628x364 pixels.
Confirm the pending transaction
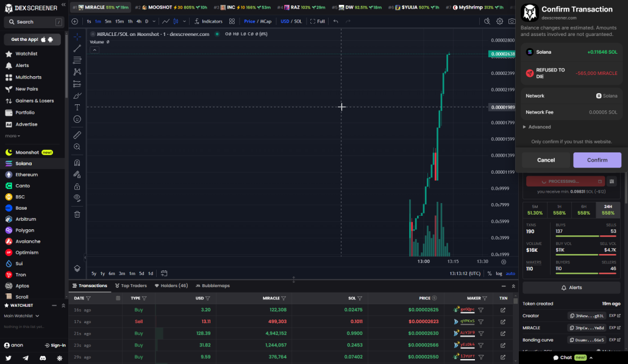coord(597,160)
